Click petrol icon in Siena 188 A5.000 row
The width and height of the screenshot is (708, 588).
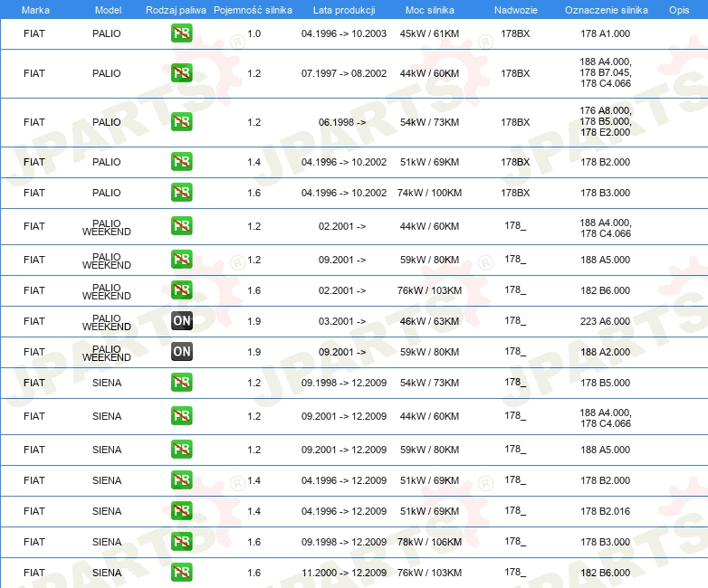(181, 449)
